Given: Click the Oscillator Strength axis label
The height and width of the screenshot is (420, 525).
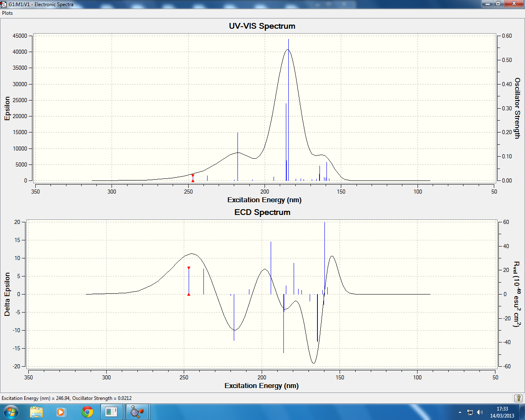Looking at the screenshot, I should (517, 108).
